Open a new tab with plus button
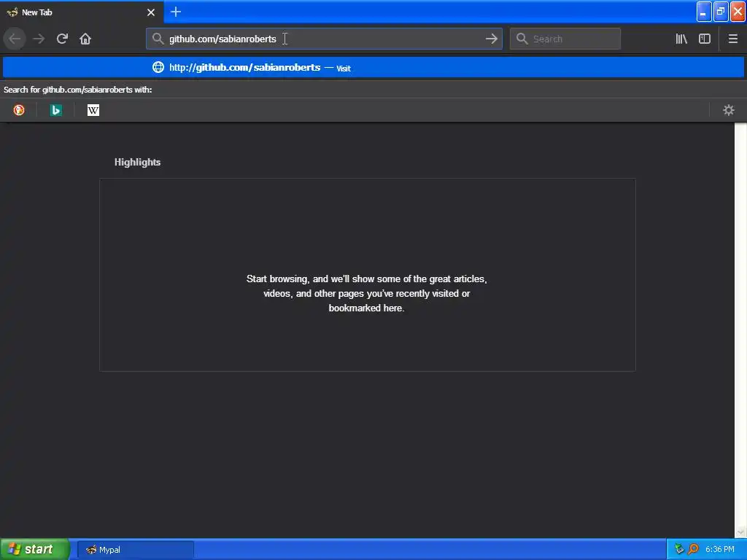747x560 pixels. tap(175, 12)
